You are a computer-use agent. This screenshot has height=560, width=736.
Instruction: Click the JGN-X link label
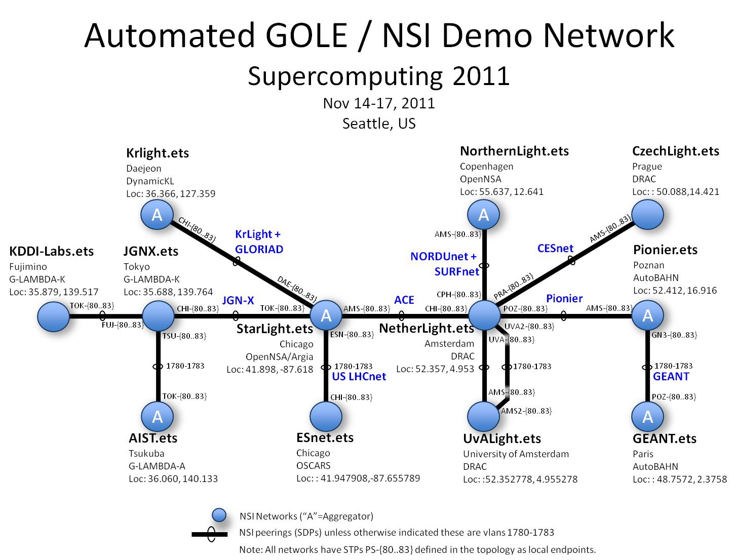238,300
